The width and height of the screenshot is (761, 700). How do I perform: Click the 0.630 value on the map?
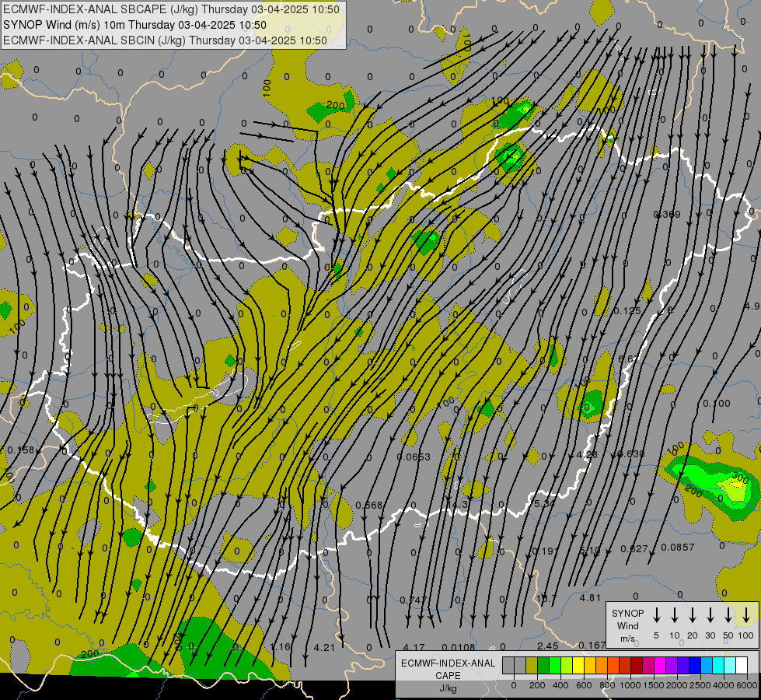631,453
